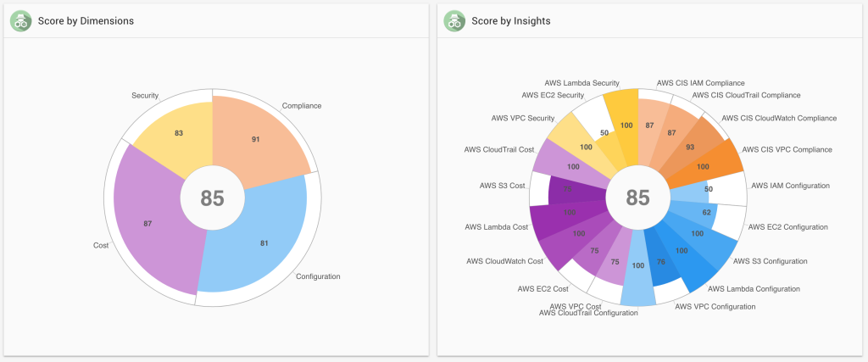868x362 pixels.
Task: Click the Score by Dimensions panel icon
Action: pos(21,20)
